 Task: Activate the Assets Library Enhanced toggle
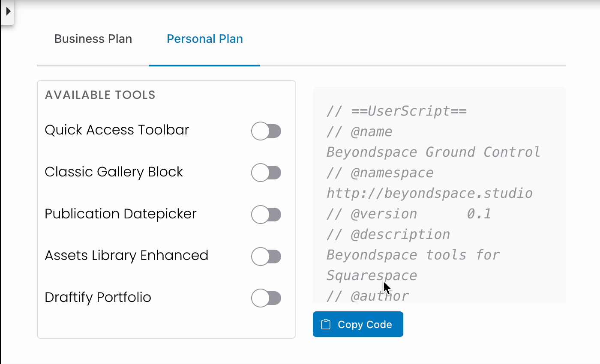[x=267, y=257]
